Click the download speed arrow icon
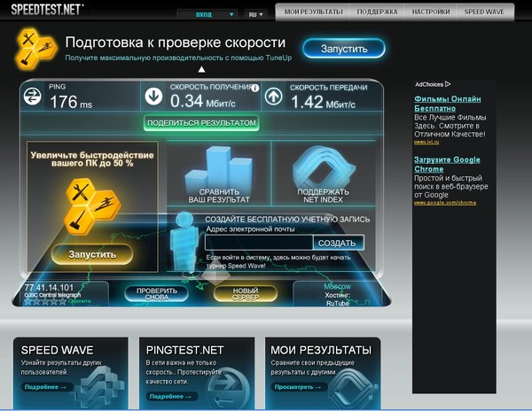 153,97
